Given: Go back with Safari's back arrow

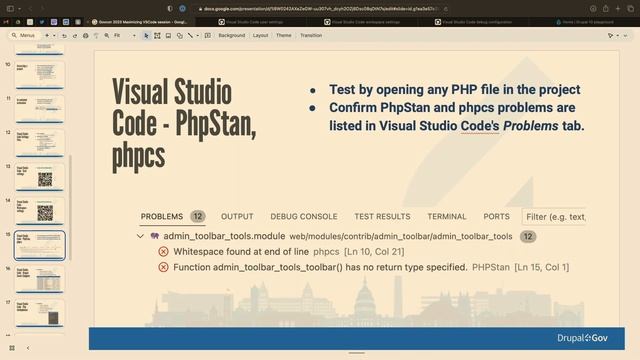Looking at the screenshot, I should (30, 9).
